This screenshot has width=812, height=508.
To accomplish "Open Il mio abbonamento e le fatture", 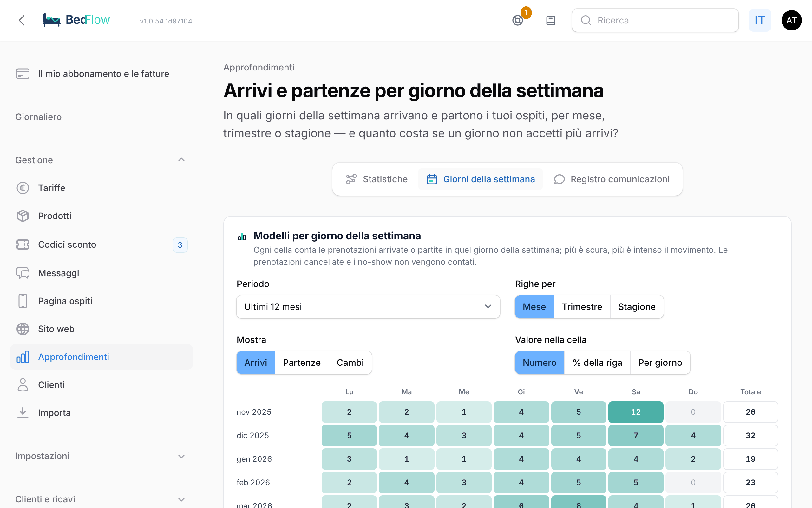I will coord(101,74).
